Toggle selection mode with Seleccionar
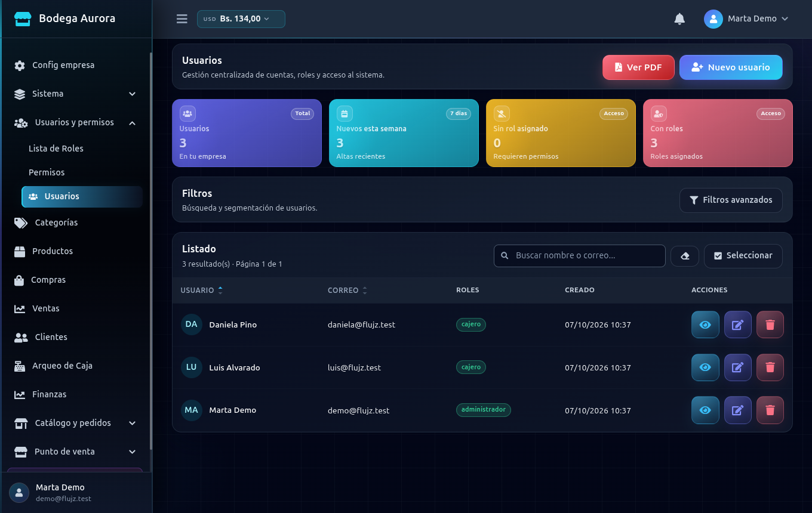This screenshot has height=513, width=812. pos(743,256)
